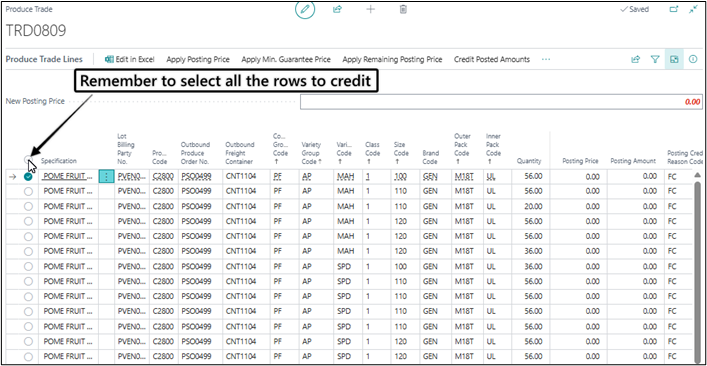Click the scroll-up arrow above the scrollbar
This screenshot has width=707, height=366.
pos(697,175)
